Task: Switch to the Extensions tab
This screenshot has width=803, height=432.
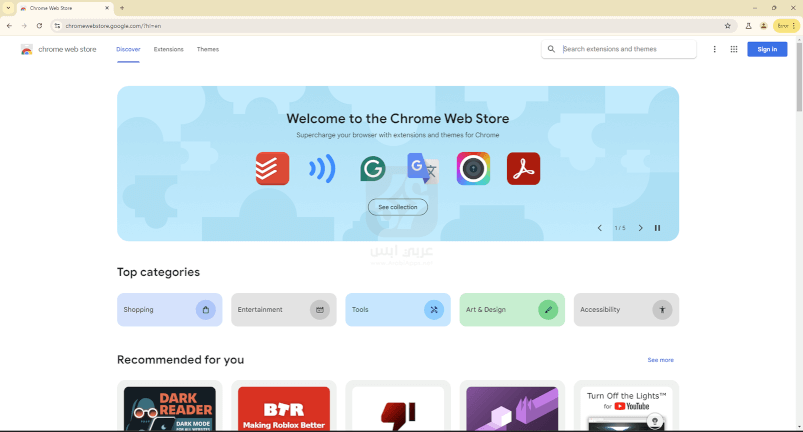Action: [168, 49]
